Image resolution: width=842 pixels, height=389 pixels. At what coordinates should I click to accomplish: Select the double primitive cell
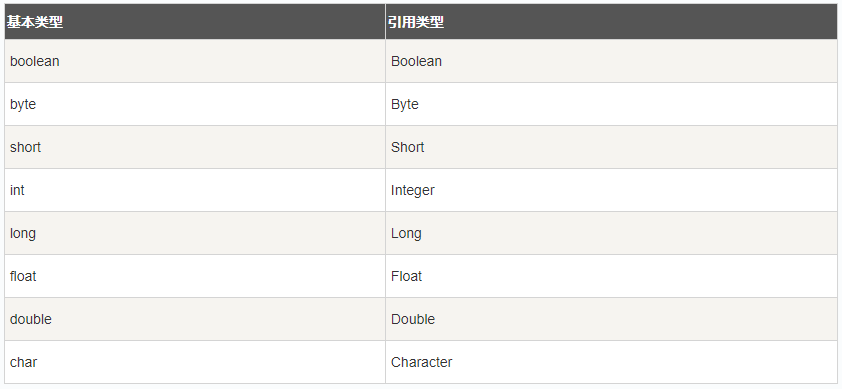tap(195, 319)
